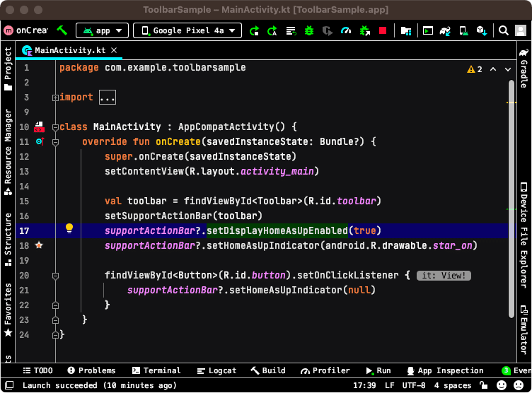Click the folded import ellipsis placeholder
The height and width of the screenshot is (393, 532).
[108, 98]
